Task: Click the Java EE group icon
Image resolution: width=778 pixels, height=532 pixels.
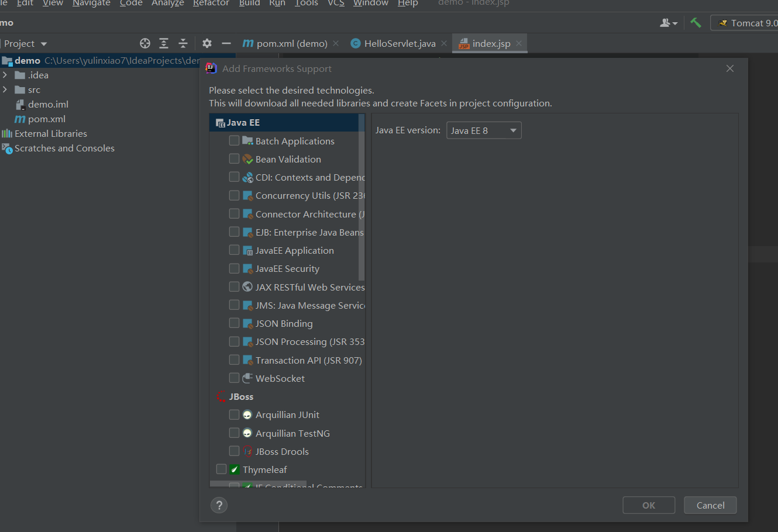Action: [x=221, y=123]
